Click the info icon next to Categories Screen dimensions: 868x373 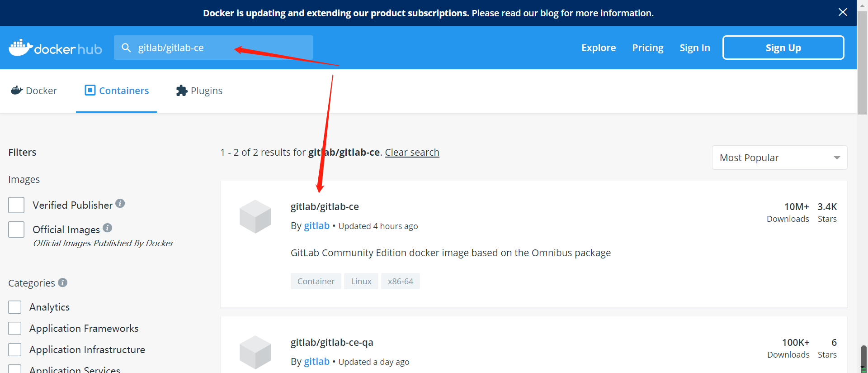click(x=63, y=282)
